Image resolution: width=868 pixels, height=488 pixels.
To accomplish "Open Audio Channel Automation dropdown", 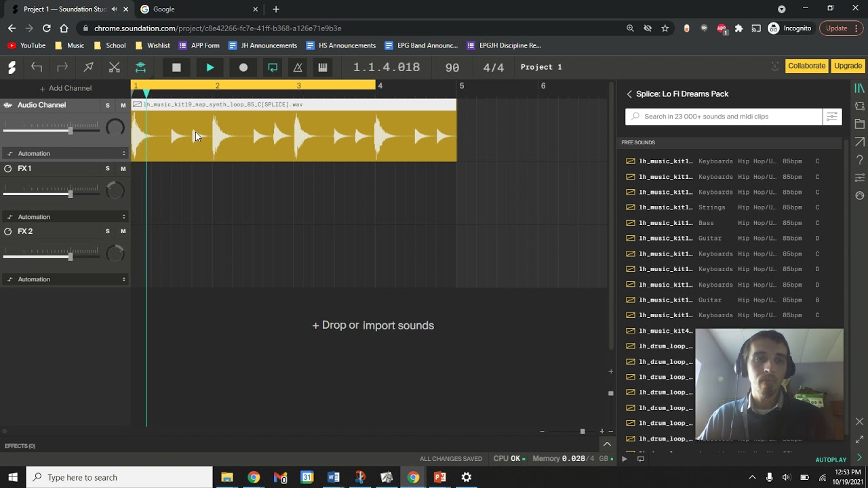I will pyautogui.click(x=66, y=153).
